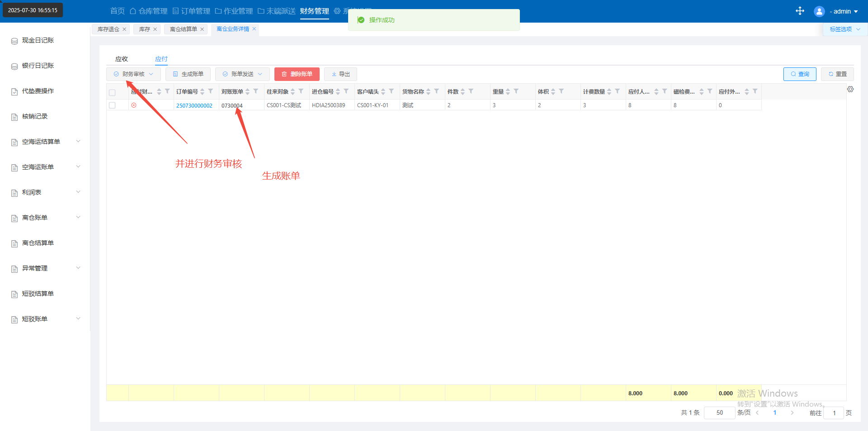
Task: Open the 账单发送 dropdown
Action: coord(242,74)
